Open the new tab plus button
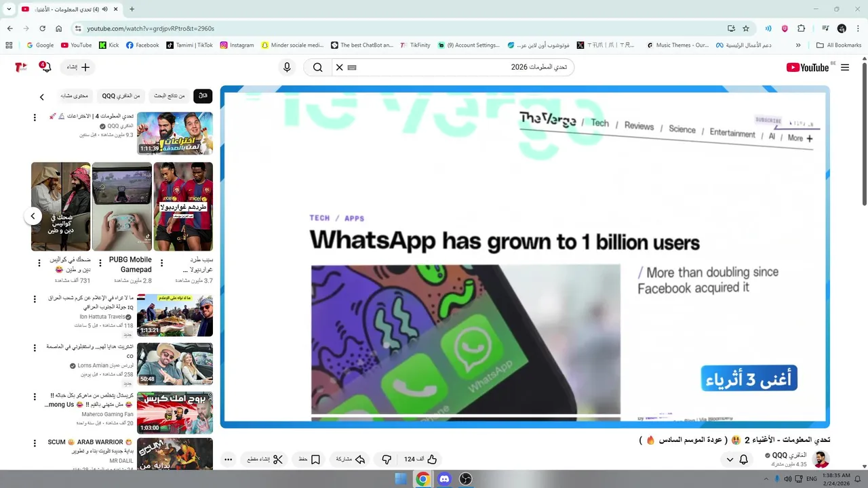 (132, 9)
